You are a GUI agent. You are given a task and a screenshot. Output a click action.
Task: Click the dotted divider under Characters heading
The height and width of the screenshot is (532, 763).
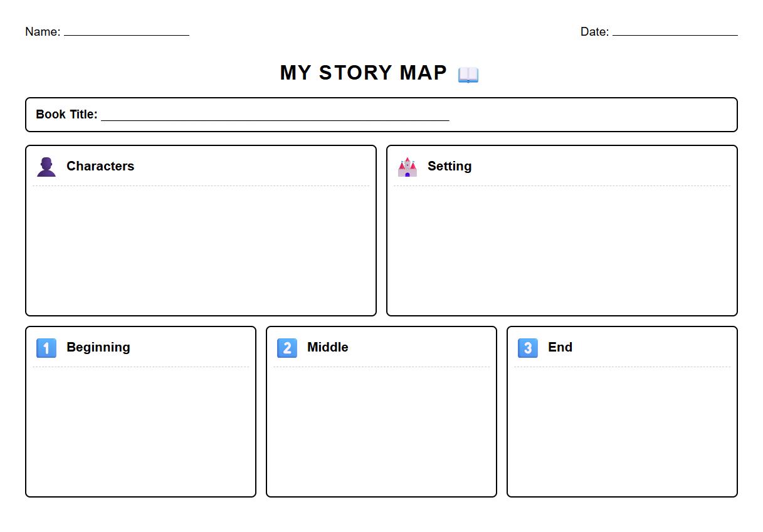tap(201, 185)
